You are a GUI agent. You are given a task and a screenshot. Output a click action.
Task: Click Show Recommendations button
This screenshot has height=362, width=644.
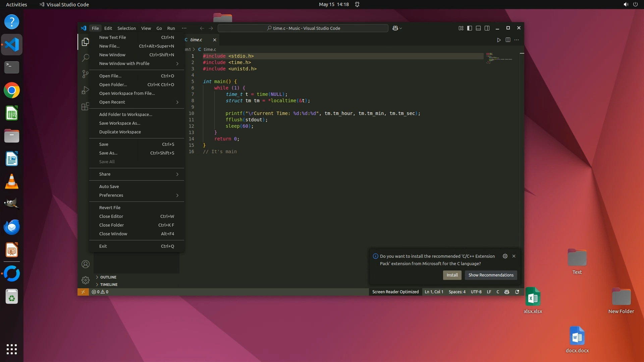point(491,275)
